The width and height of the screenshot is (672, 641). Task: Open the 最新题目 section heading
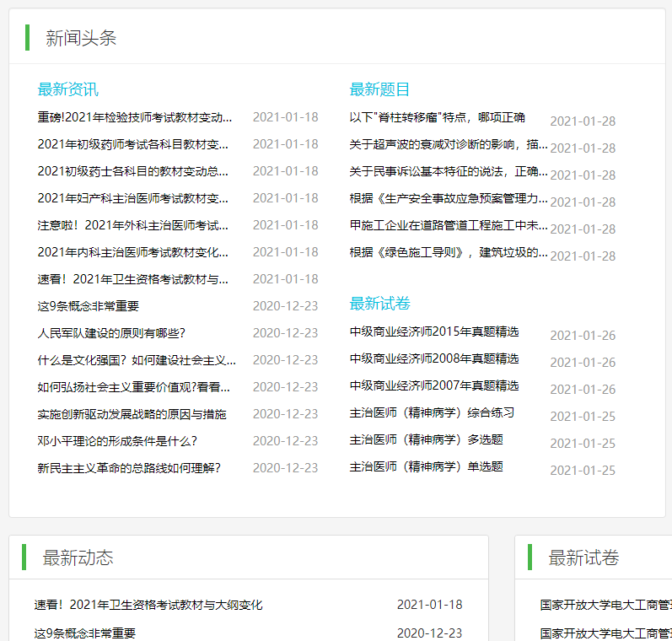[x=379, y=89]
